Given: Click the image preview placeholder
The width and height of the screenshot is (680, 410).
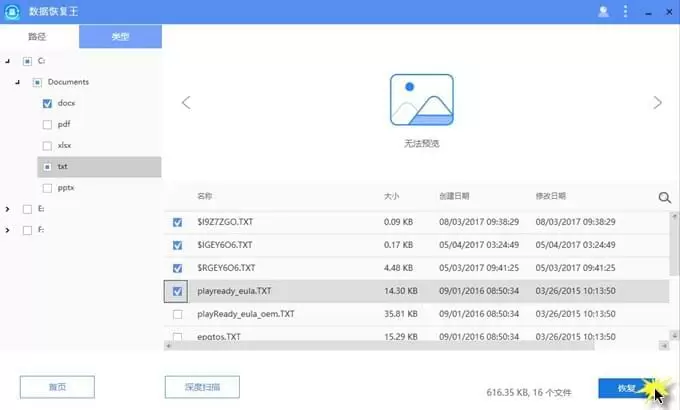Looking at the screenshot, I should coord(422,100).
